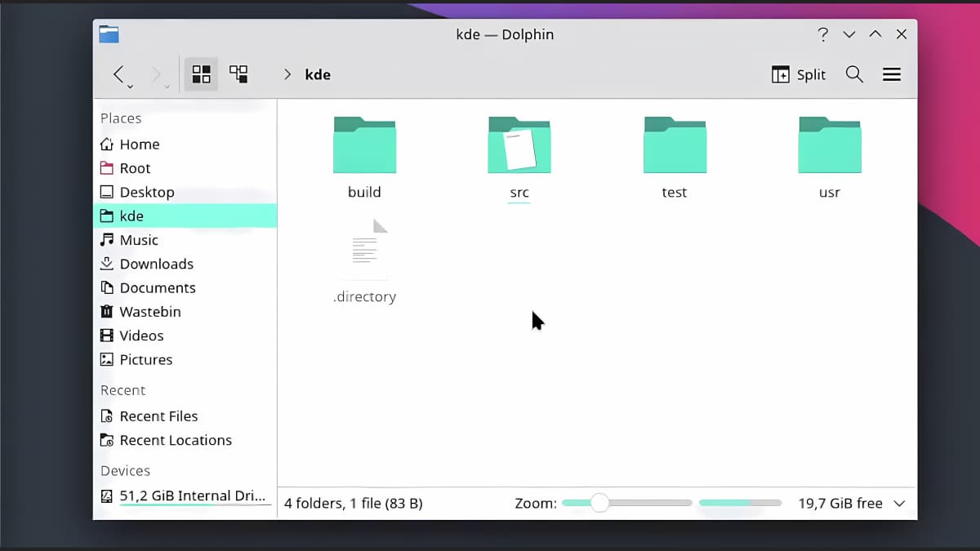Select the test folder icon
The height and width of the screenshot is (551, 980).
coord(675,144)
